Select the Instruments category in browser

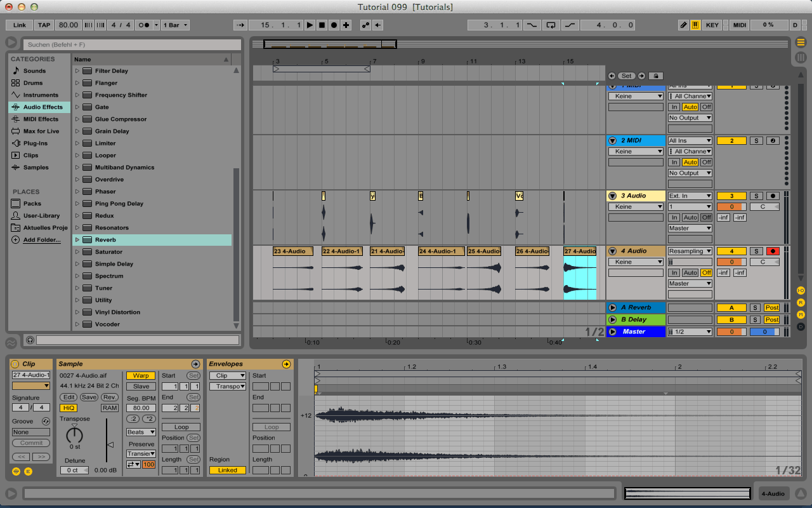[x=41, y=95]
